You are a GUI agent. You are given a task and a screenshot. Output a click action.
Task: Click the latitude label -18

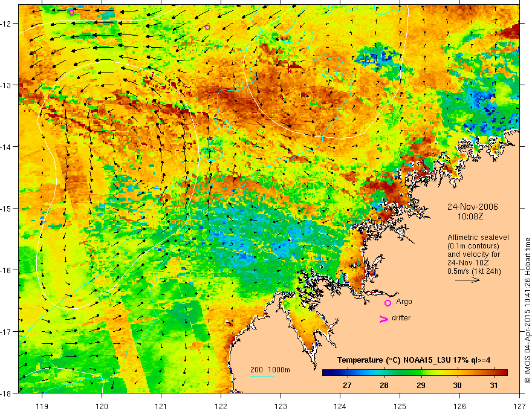point(6,393)
